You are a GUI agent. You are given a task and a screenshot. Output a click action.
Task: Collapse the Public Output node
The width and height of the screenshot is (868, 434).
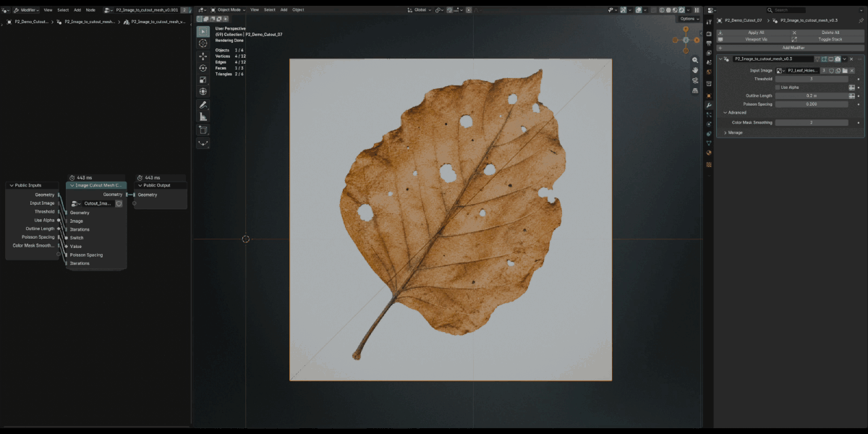pos(139,185)
